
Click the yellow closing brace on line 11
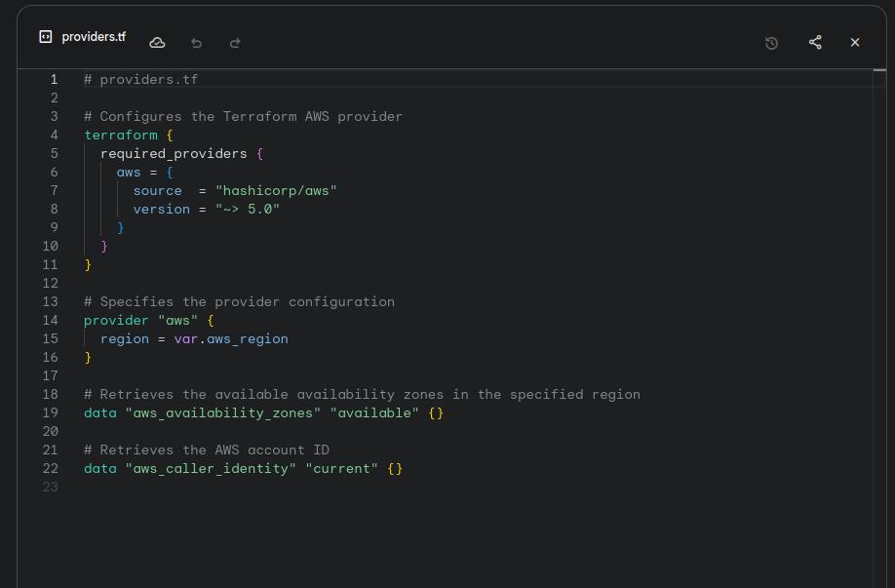coord(88,265)
